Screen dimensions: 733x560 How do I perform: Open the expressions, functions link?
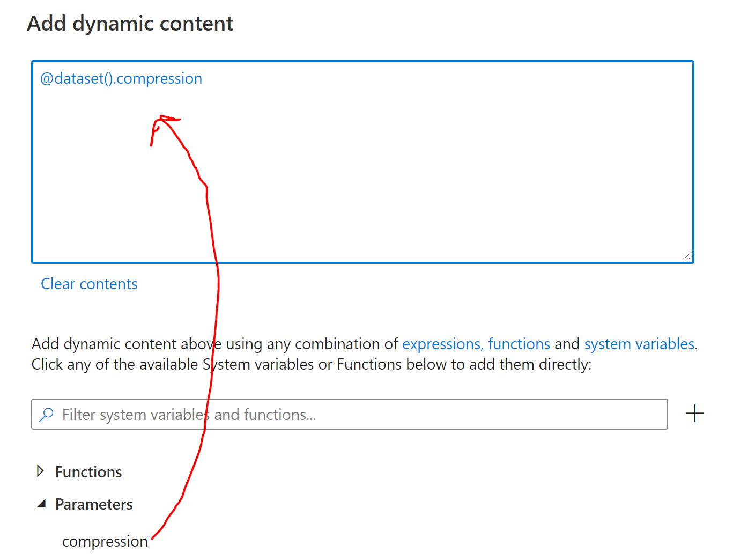click(476, 344)
